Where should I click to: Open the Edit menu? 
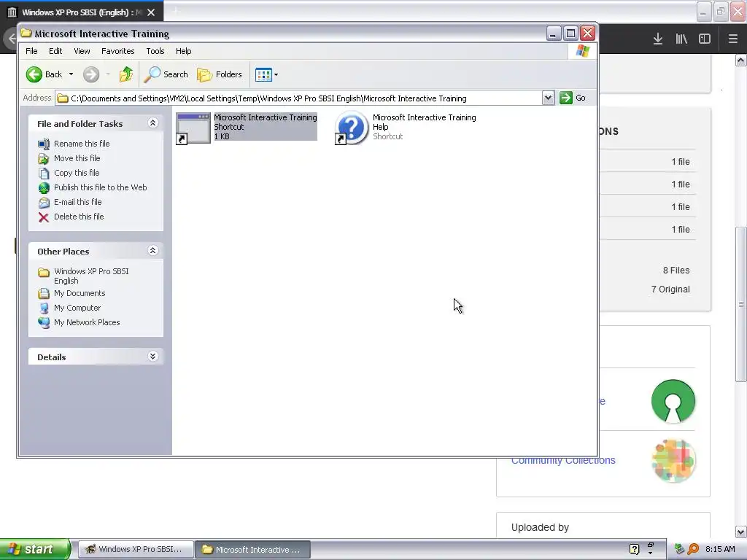click(x=55, y=51)
